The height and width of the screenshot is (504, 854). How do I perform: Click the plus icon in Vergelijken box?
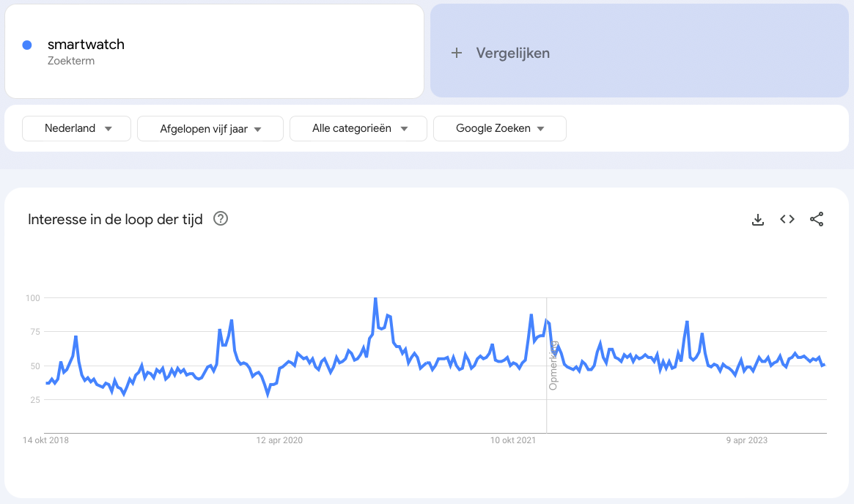click(x=457, y=52)
